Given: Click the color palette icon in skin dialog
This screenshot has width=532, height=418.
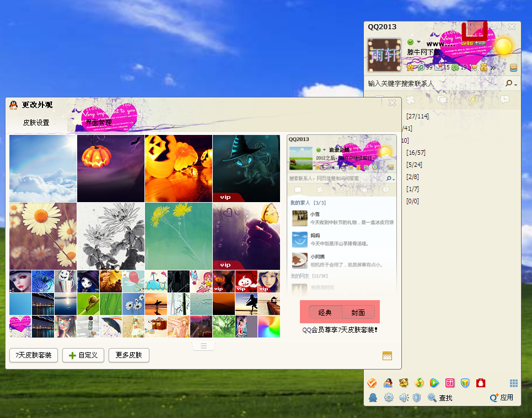Looking at the screenshot, I should coord(387,356).
